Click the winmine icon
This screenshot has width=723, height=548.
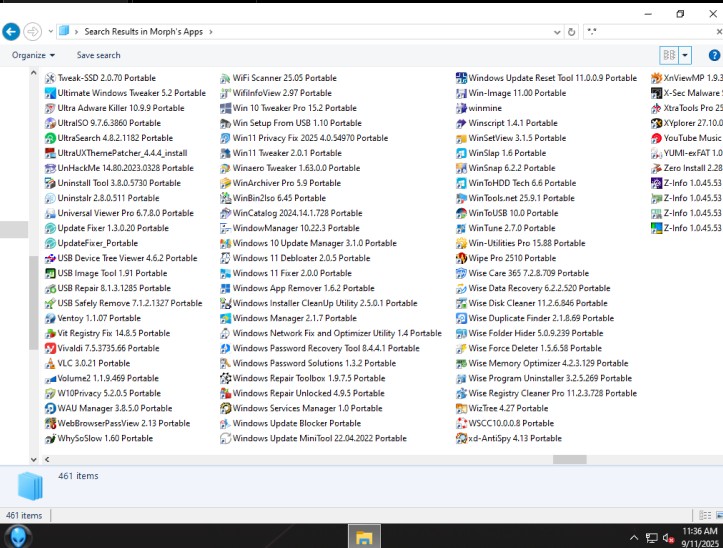[461, 108]
